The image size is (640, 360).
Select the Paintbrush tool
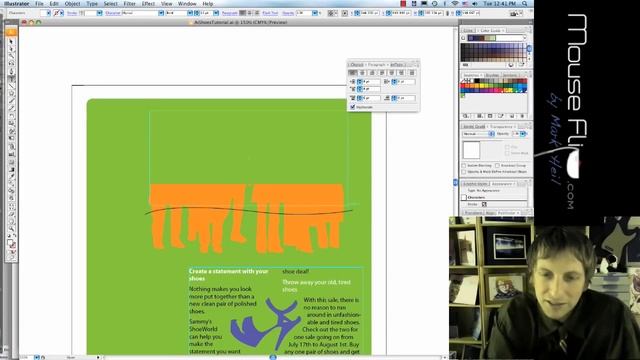coord(11,101)
